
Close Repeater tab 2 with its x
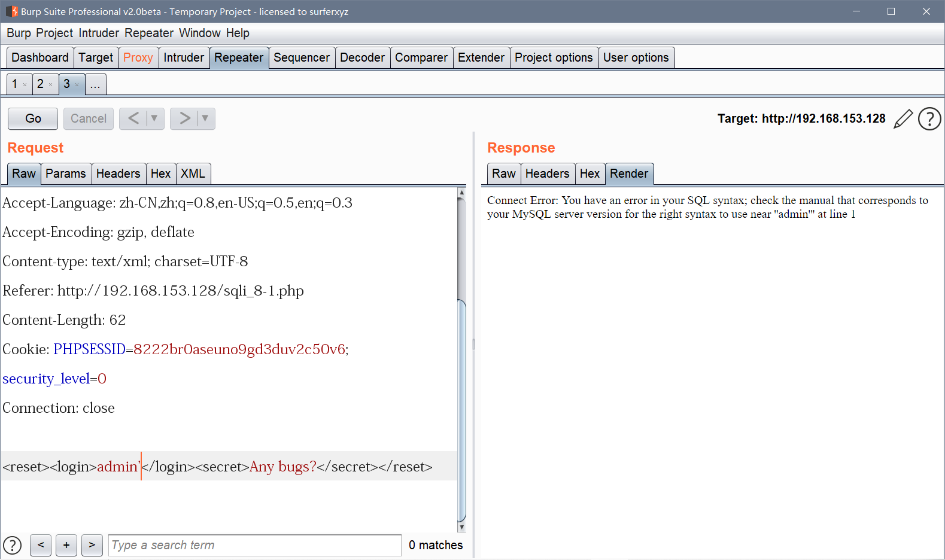click(50, 85)
